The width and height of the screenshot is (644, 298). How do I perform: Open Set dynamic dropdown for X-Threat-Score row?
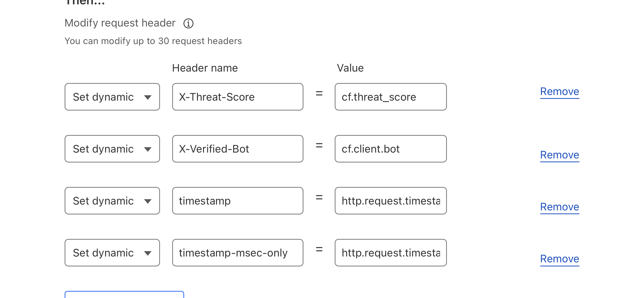112,97
